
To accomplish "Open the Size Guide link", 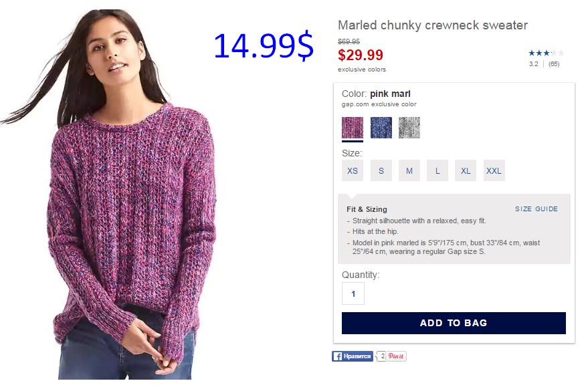I will 536,209.
